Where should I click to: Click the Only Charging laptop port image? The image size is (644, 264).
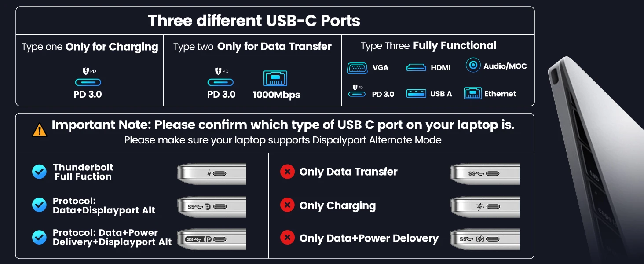pyautogui.click(x=485, y=206)
